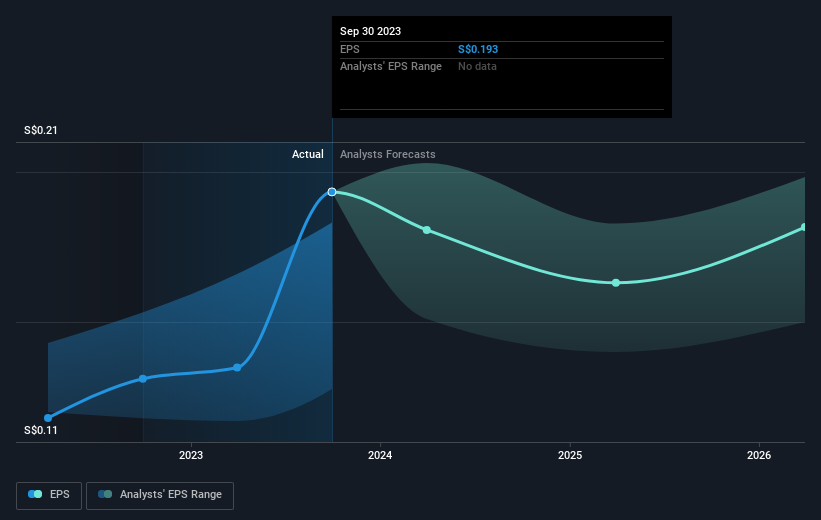821x520 pixels.
Task: Toggle the Analysts' EPS Range legend
Action: point(160,495)
